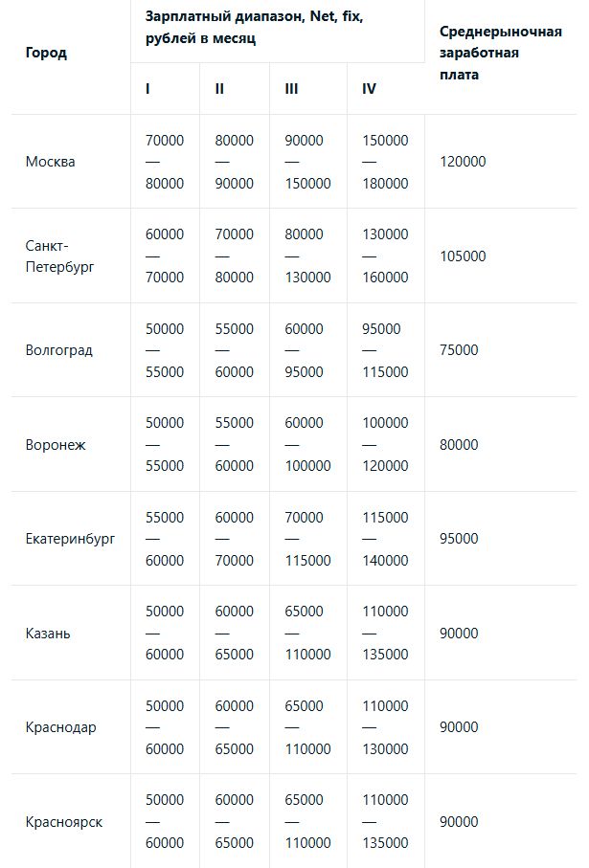Viewport: 589px width, 868px height.
Task: Click the grade "III" column subheader
Action: (291, 88)
